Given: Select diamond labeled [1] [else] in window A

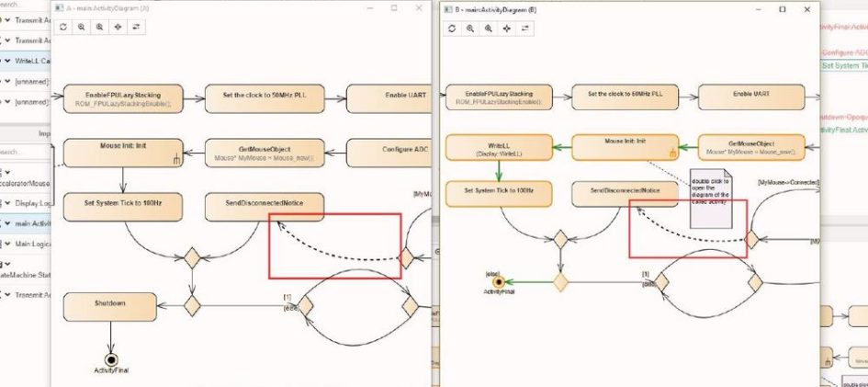Looking at the screenshot, I should [306, 305].
